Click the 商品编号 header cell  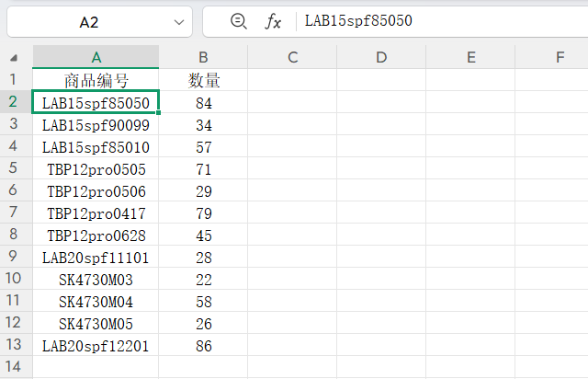click(96, 80)
